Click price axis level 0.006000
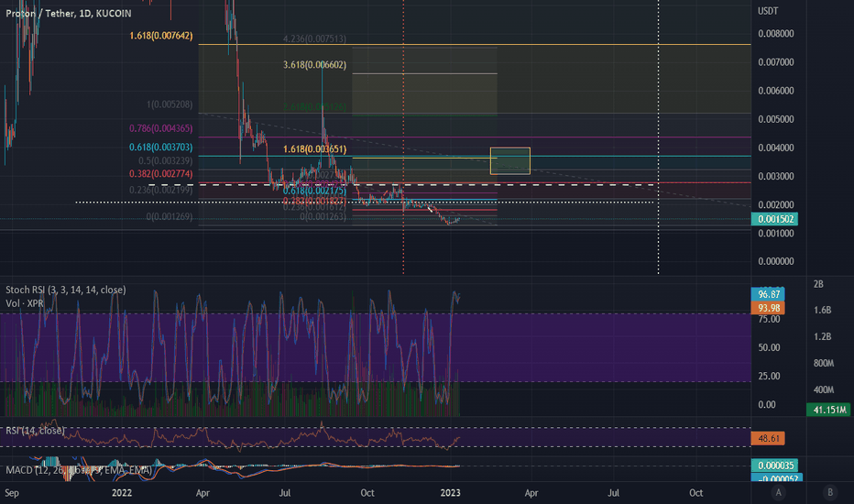Image resolution: width=854 pixels, height=504 pixels. tap(776, 91)
